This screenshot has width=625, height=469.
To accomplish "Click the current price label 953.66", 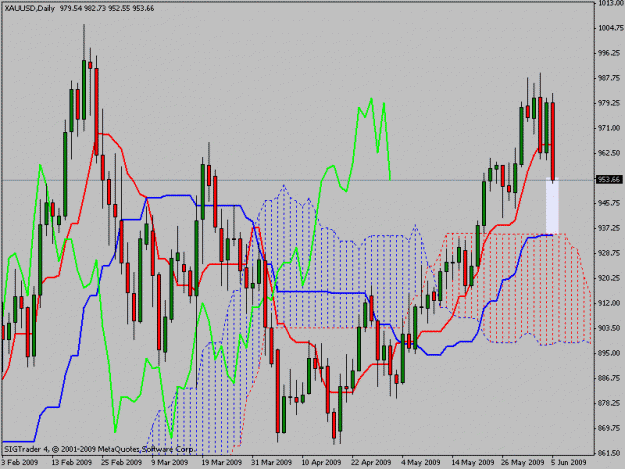I will pos(609,180).
